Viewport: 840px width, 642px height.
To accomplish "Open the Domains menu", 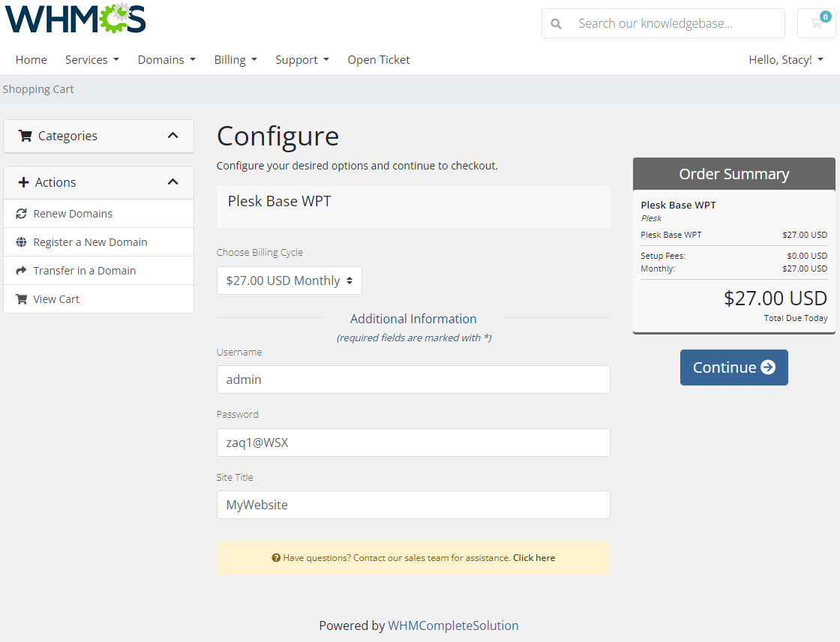I will 166,59.
